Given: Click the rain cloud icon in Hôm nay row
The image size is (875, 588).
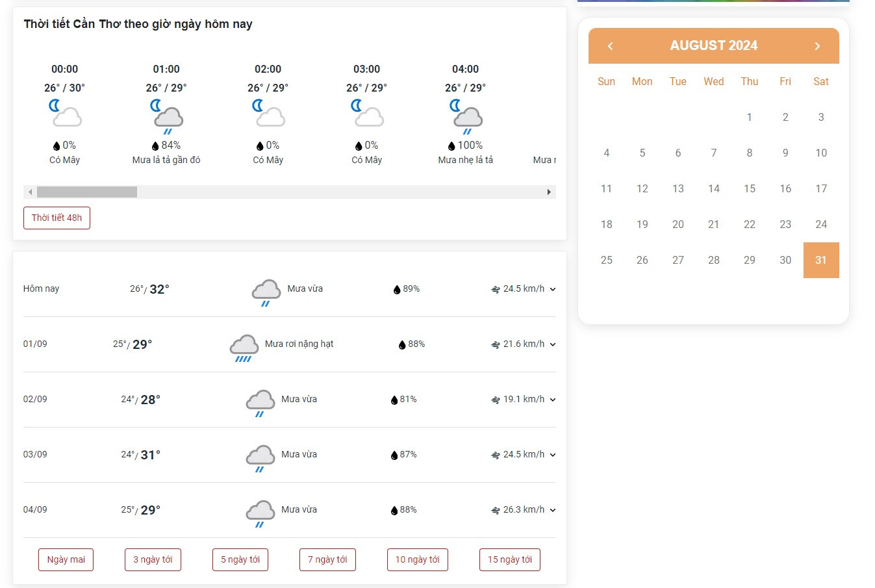Looking at the screenshot, I should (x=266, y=292).
